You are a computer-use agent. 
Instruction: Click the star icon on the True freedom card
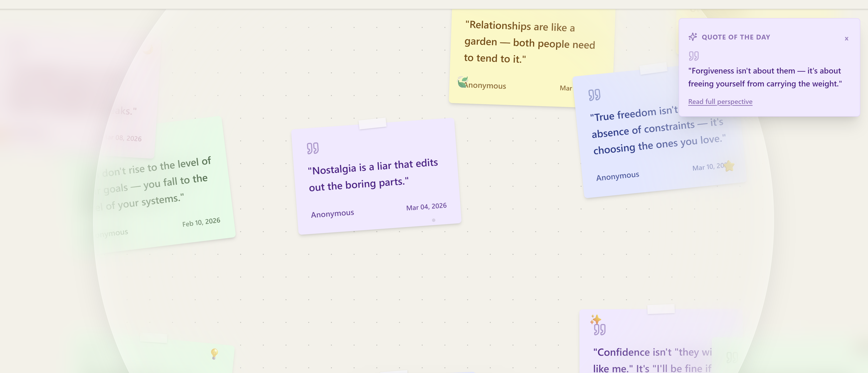click(x=729, y=166)
